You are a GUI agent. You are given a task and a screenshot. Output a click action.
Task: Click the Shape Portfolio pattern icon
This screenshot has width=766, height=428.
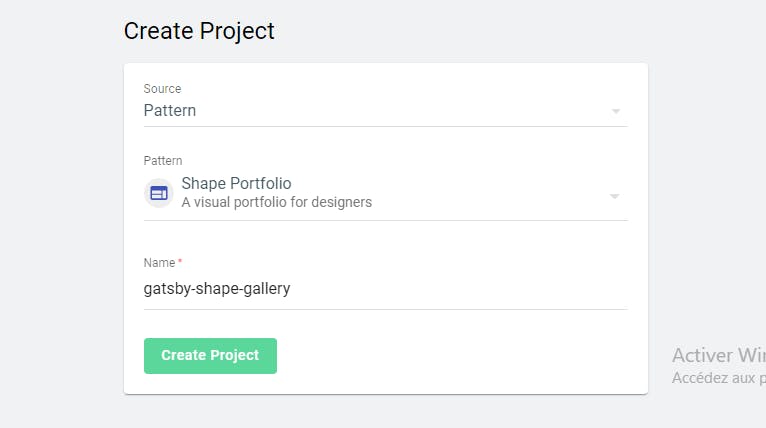[159, 193]
